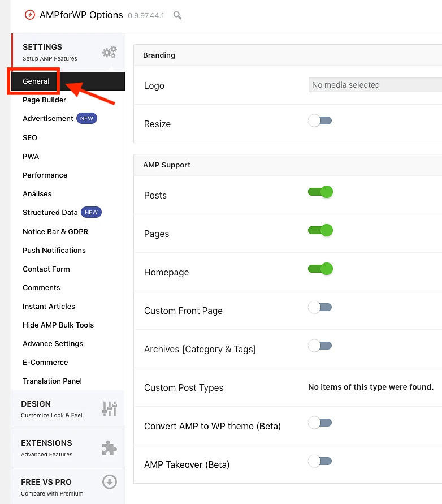This screenshot has height=504, width=442.
Task: Select the Contact Form tab
Action: point(46,269)
